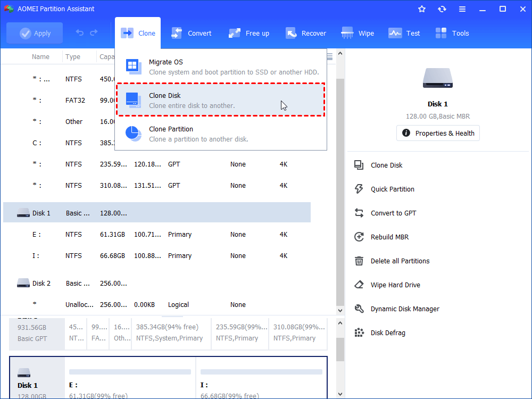This screenshot has width=532, height=399.
Task: Click the disk map scroll up arrow
Action: tap(340, 323)
